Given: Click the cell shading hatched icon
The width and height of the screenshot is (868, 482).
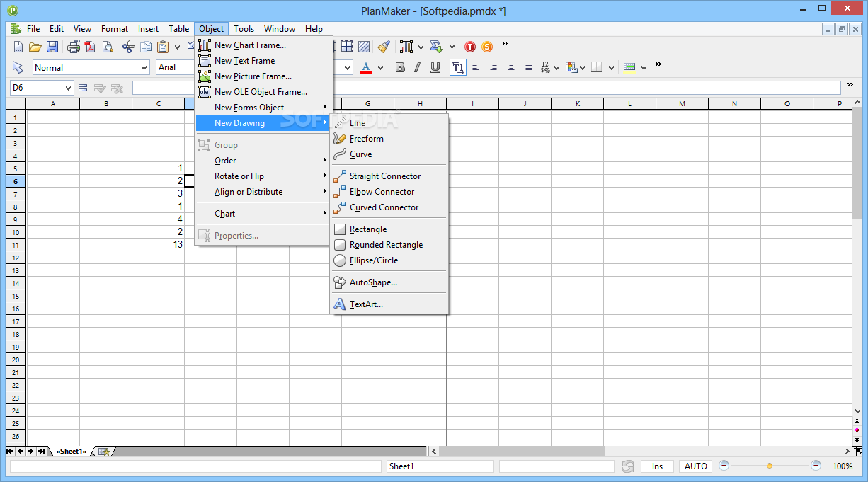Looking at the screenshot, I should (364, 47).
